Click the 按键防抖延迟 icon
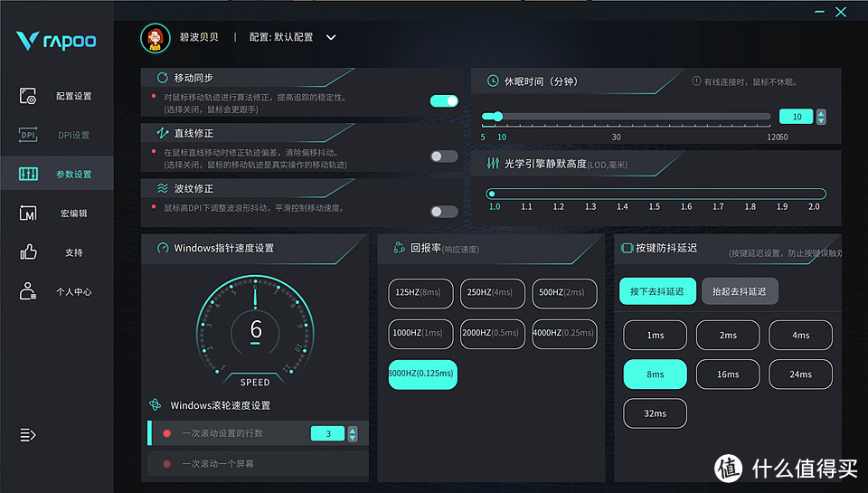The height and width of the screenshot is (493, 868). point(627,248)
